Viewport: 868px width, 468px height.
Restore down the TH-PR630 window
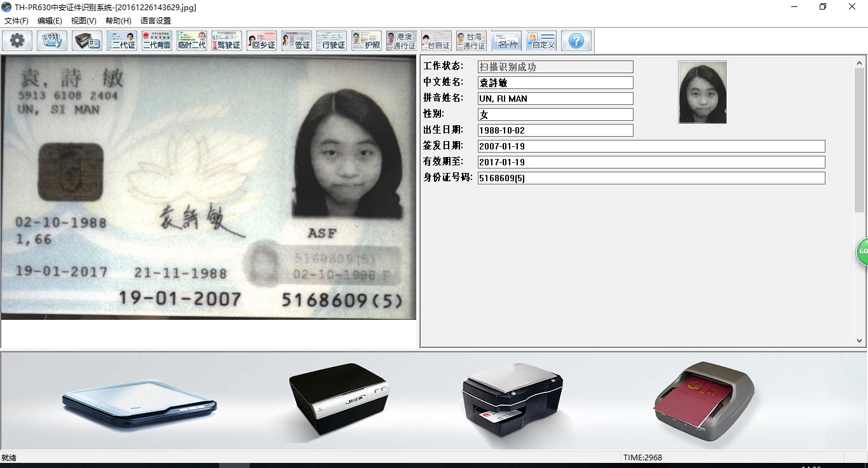[x=823, y=7]
